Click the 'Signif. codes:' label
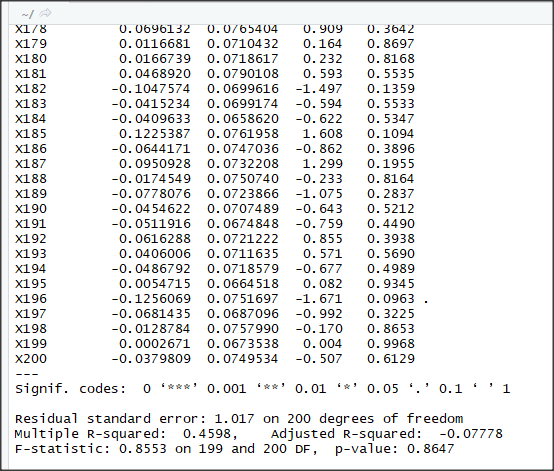Viewport: 554px width, 471px height. click(70, 389)
